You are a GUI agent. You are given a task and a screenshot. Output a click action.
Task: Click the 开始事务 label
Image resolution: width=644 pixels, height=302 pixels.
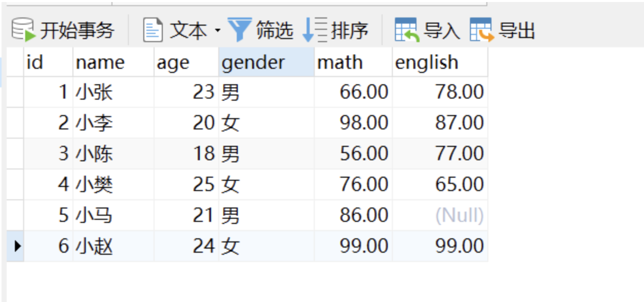77,31
